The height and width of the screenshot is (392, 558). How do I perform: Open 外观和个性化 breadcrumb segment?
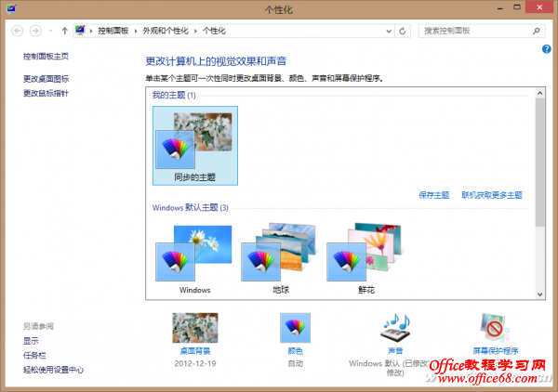tap(166, 31)
